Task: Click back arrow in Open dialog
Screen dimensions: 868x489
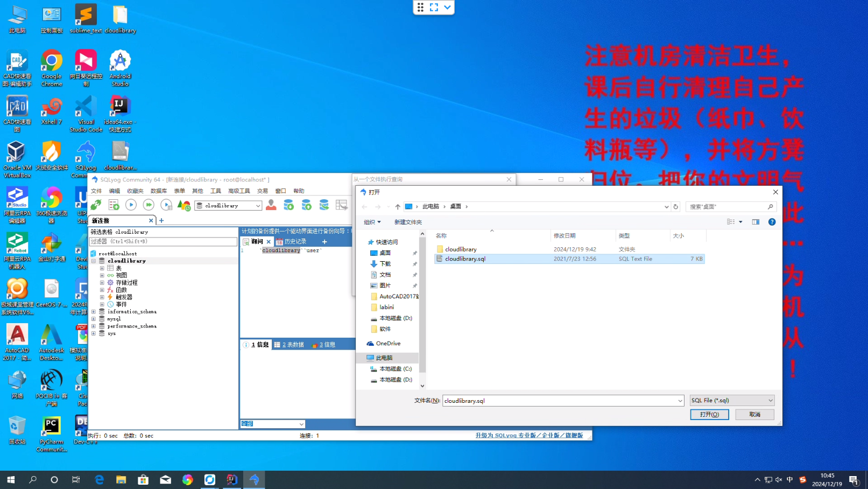Action: 364,207
